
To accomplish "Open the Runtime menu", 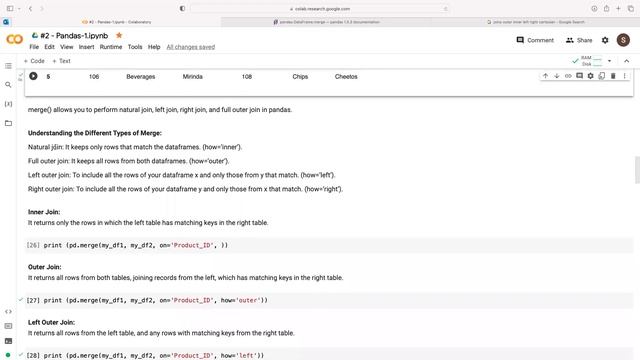I will point(111,47).
